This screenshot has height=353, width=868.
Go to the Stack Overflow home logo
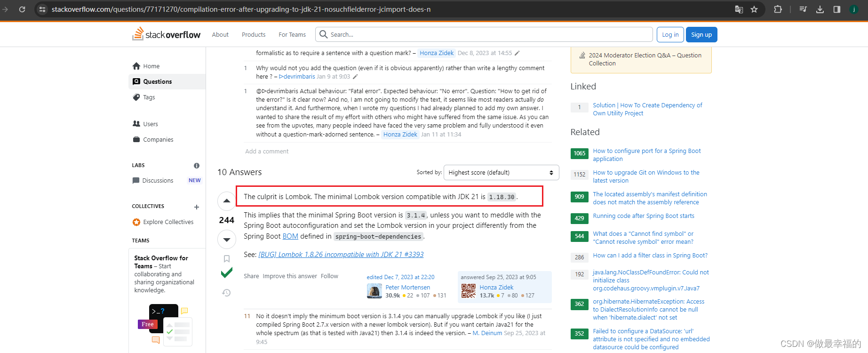click(166, 34)
